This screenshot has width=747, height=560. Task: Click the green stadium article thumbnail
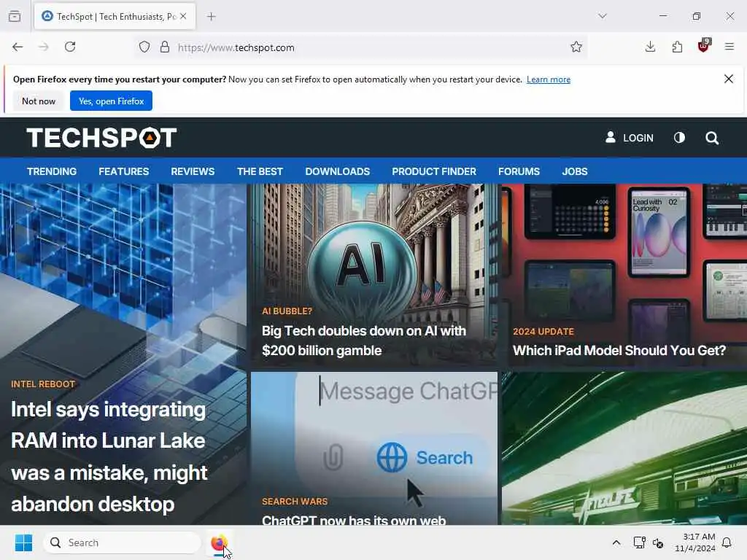point(624,448)
